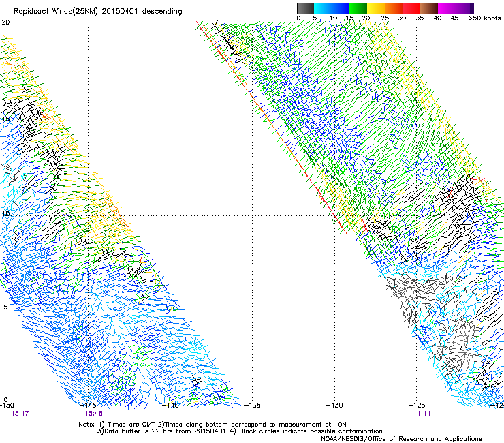The height and width of the screenshot is (443, 504).
Task: Click the '25' legend scale label
Action: click(385, 18)
